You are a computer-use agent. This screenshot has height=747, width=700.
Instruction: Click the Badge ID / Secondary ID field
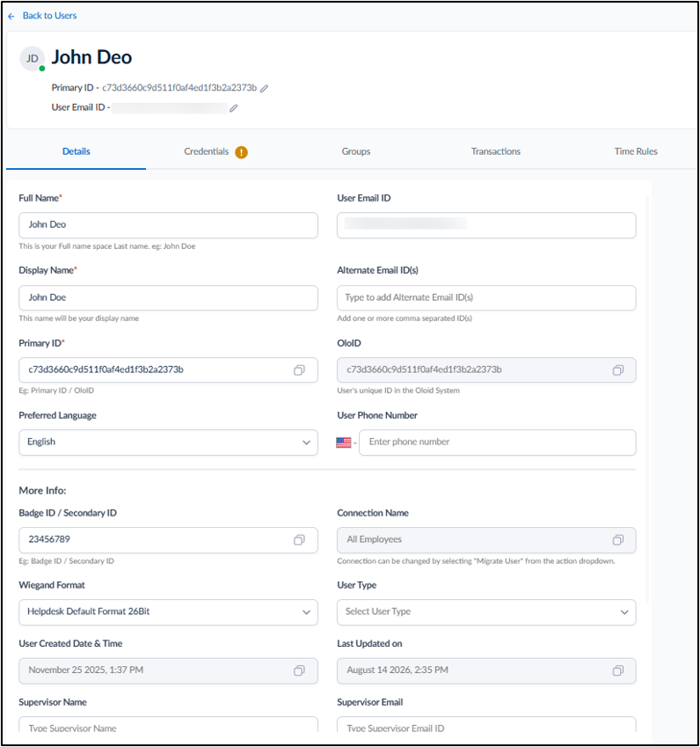(x=168, y=539)
